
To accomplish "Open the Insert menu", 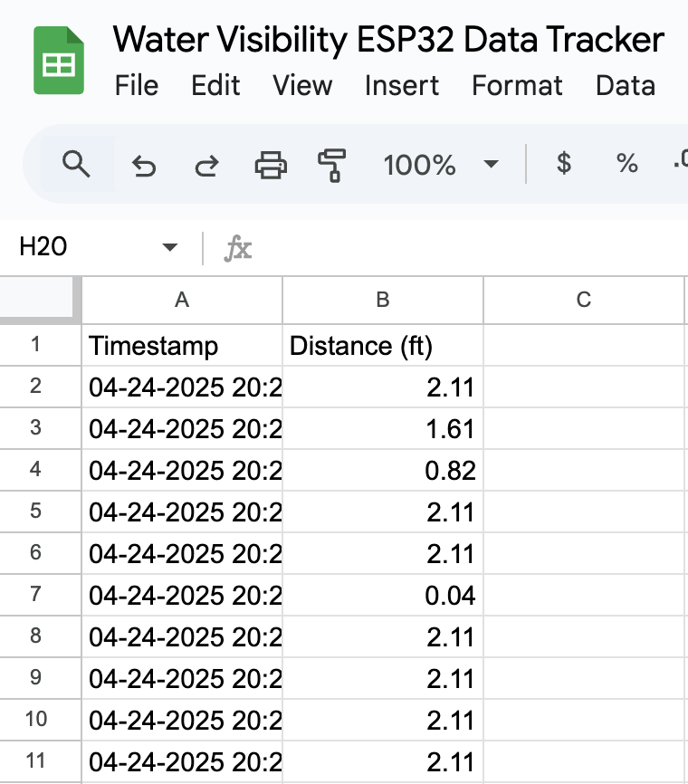I will pyautogui.click(x=402, y=86).
